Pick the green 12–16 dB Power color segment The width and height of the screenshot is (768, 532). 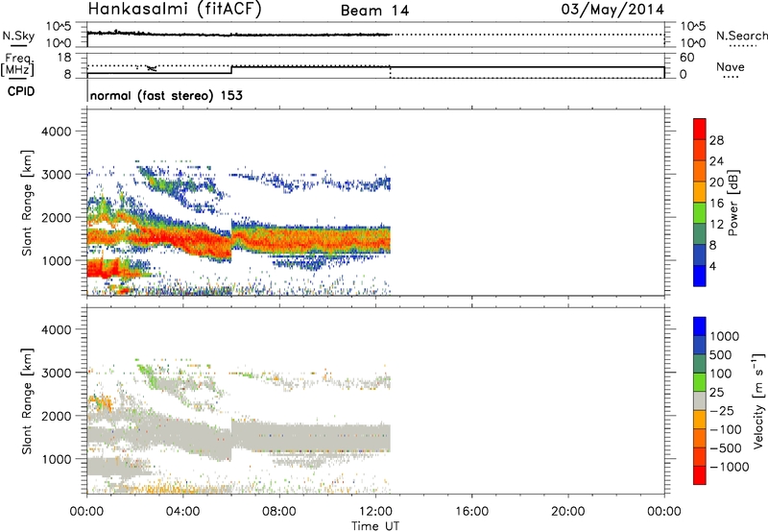[700, 213]
